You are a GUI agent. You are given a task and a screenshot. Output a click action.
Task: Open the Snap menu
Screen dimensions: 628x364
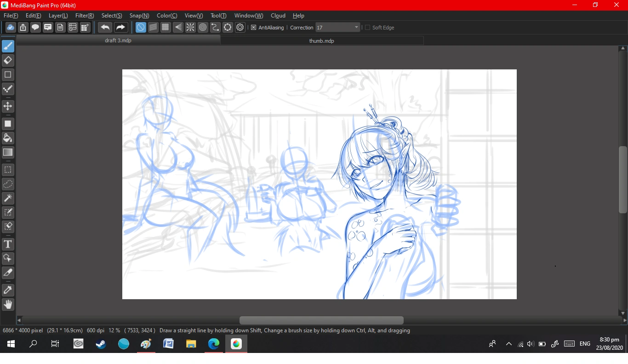point(139,16)
